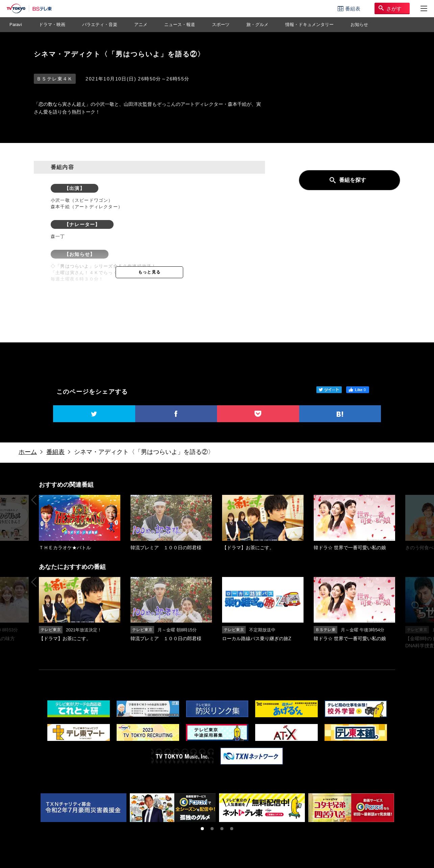Click the small ツイート button
This screenshot has height=868, width=434.
click(x=329, y=390)
